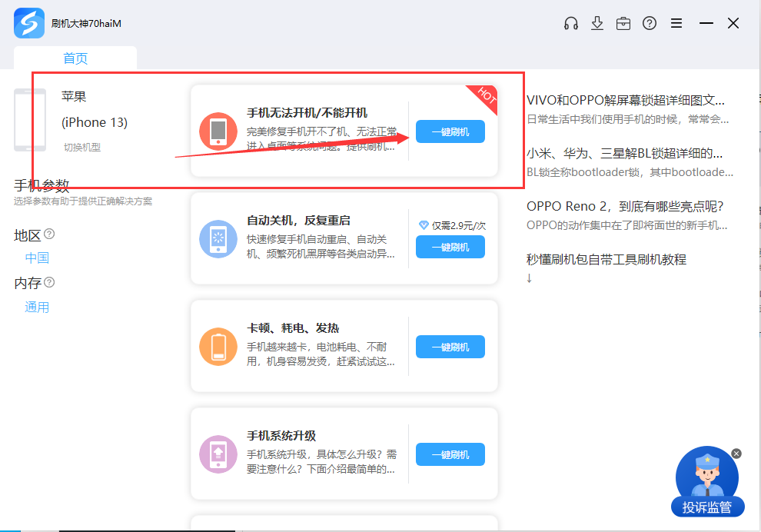Open article 秒懂刷机包自带工具刷机教程
Screen dimensions: 761x532
coord(606,259)
